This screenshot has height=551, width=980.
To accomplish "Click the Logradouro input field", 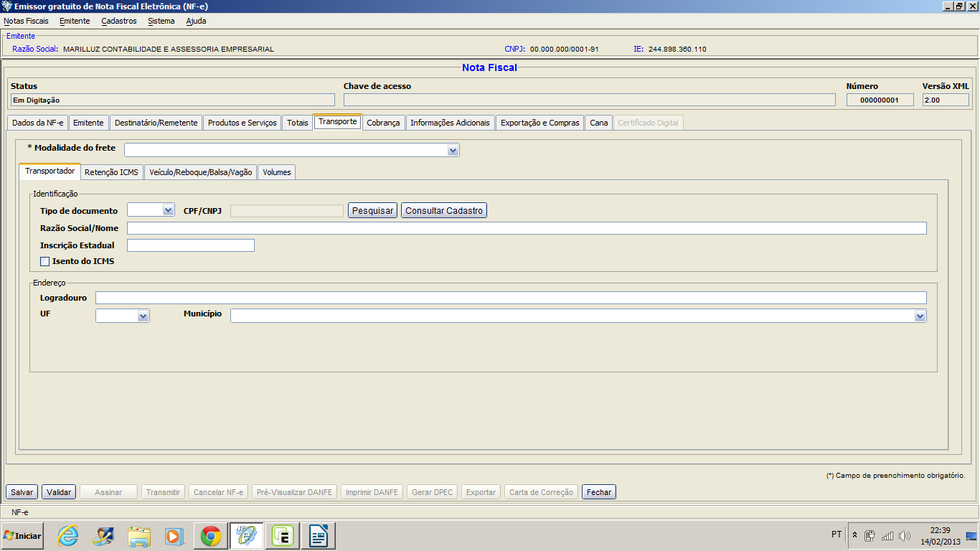I will [x=511, y=298].
